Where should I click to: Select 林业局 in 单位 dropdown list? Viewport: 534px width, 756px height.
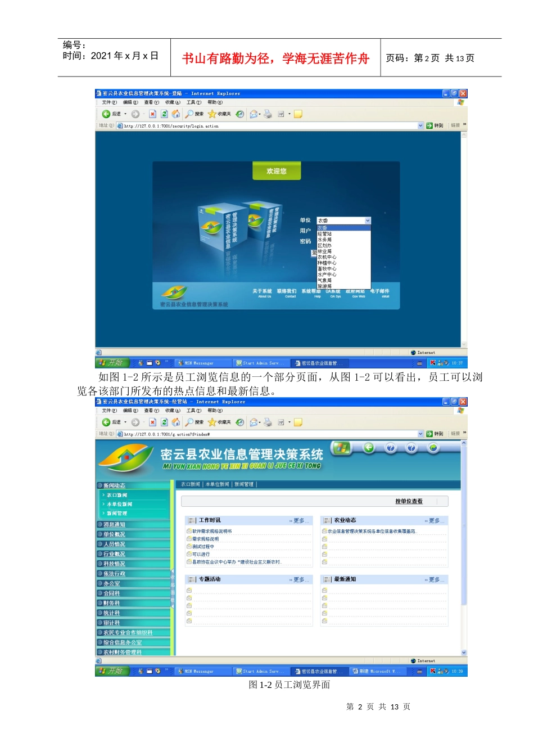343,251
